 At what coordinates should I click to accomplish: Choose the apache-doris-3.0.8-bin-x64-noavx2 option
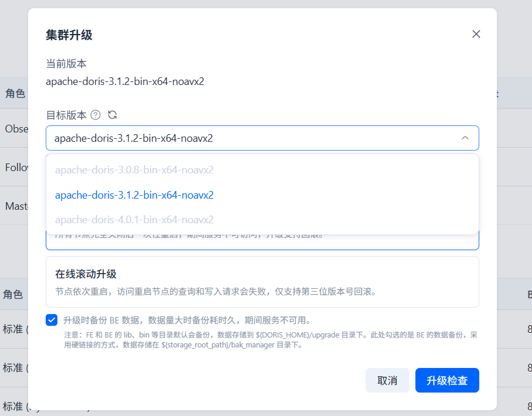134,171
